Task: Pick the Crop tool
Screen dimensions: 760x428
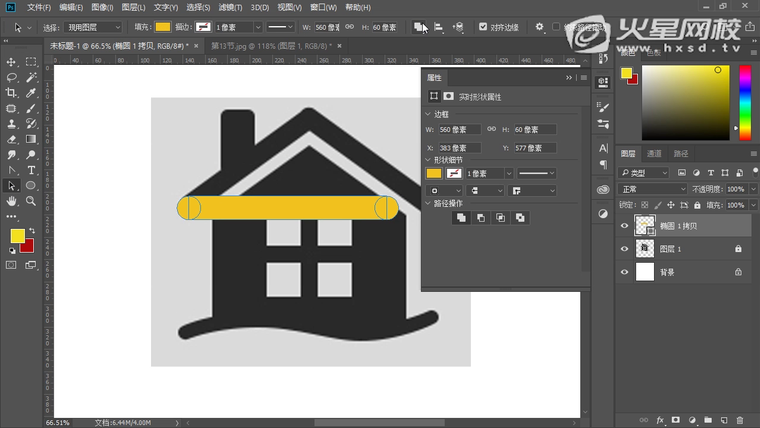Action: click(x=12, y=92)
